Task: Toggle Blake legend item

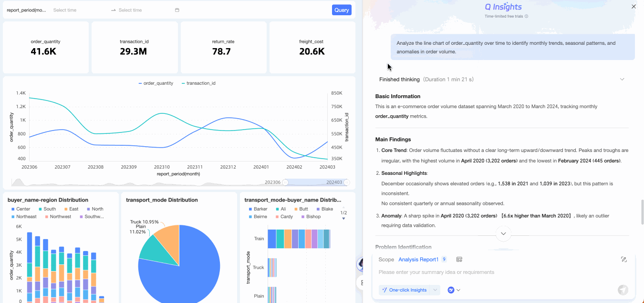Action: pos(324,209)
